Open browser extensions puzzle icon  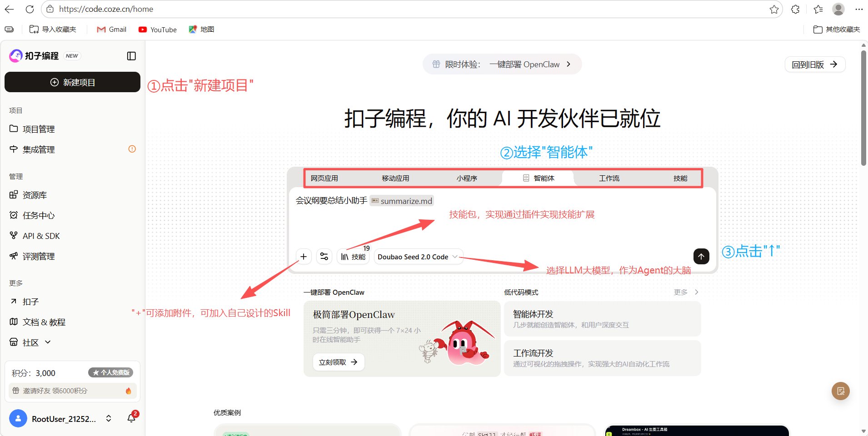(x=795, y=9)
